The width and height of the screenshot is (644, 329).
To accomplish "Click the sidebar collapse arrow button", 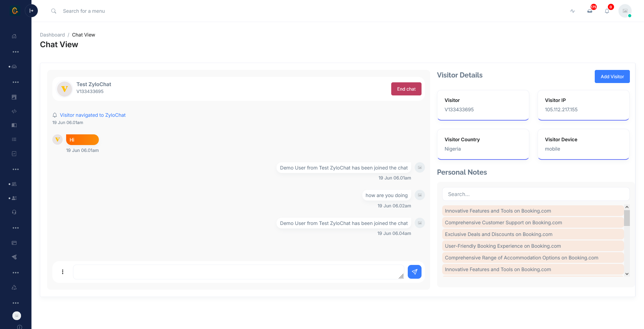I will (x=31, y=11).
